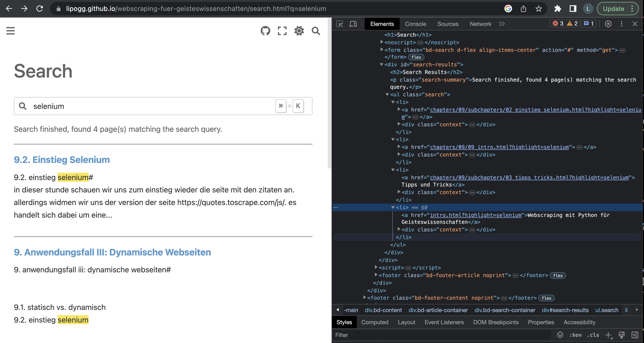Open the 2 warnings counter in DevTools
The height and width of the screenshot is (343, 644).
[x=572, y=24]
